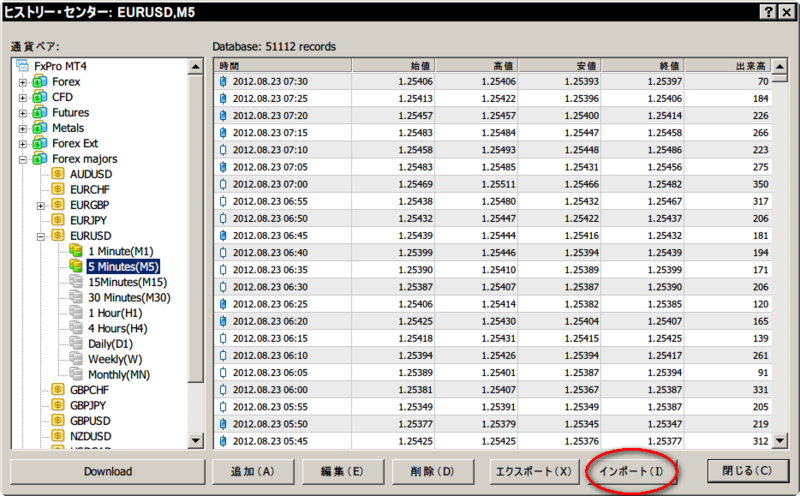The width and height of the screenshot is (800, 496).
Task: Click the EURGBP symbol coin icon
Action: coord(58,205)
